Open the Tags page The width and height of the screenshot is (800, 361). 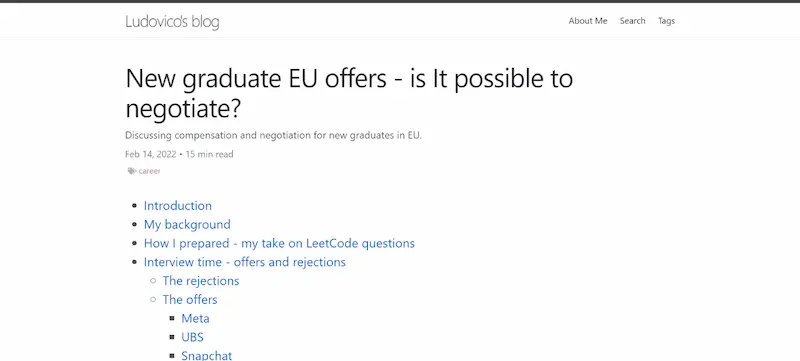pos(666,21)
